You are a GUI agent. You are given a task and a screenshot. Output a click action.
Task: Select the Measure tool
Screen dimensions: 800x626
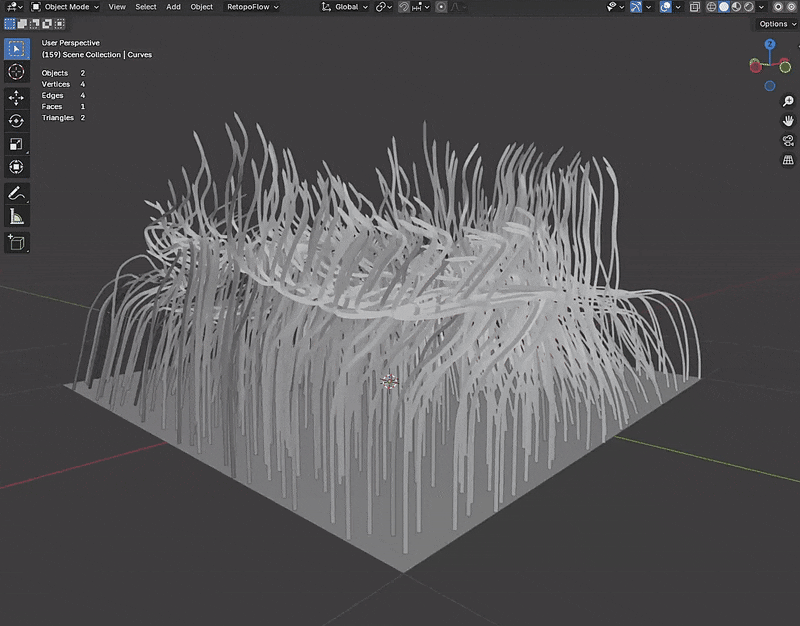(x=16, y=215)
